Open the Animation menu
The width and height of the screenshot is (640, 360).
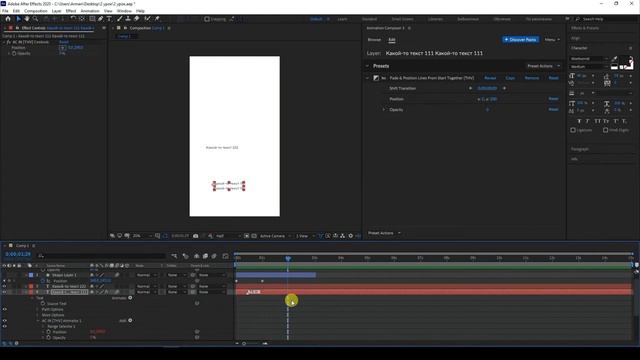(90, 11)
